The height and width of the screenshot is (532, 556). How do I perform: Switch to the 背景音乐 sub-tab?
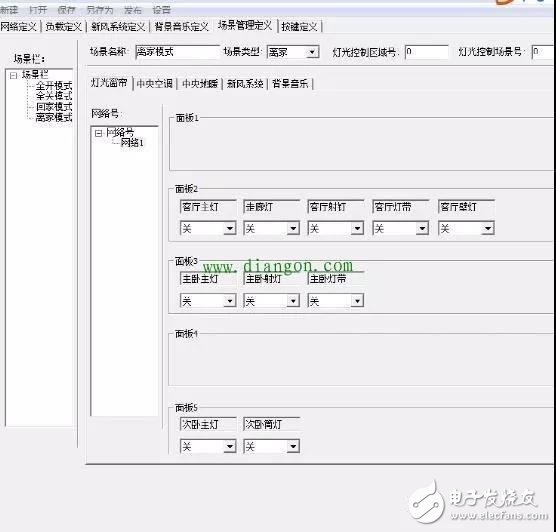click(290, 84)
